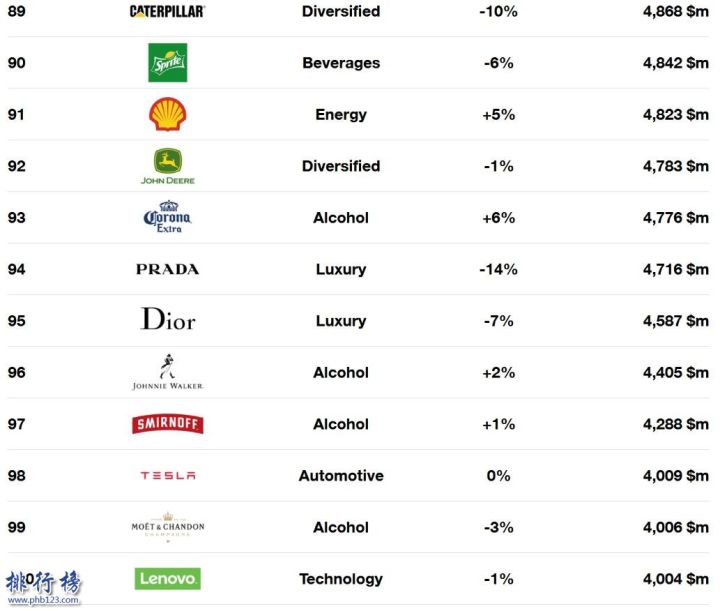Open the www.phb123.com watermark link
Viewport: 720px width, 611px height.
(43, 600)
